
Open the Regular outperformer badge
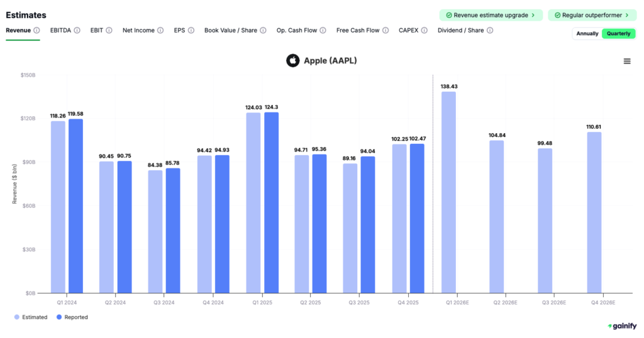click(592, 15)
